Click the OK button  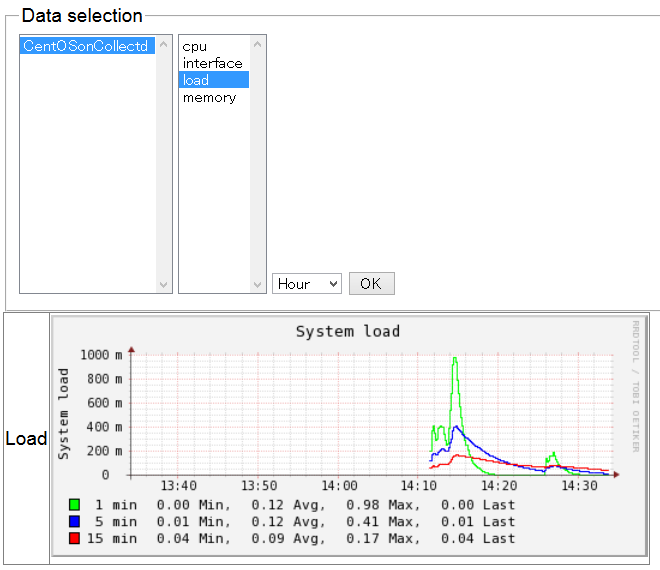tap(371, 283)
